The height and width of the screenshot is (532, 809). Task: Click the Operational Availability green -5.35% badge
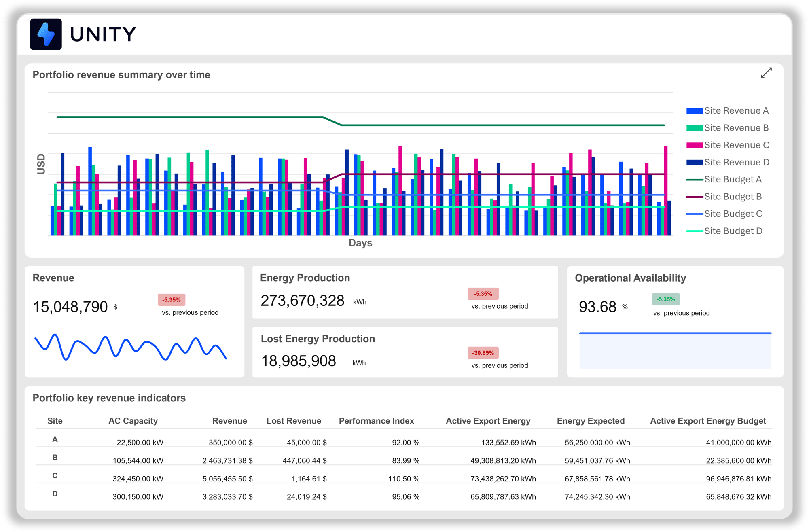tap(665, 299)
